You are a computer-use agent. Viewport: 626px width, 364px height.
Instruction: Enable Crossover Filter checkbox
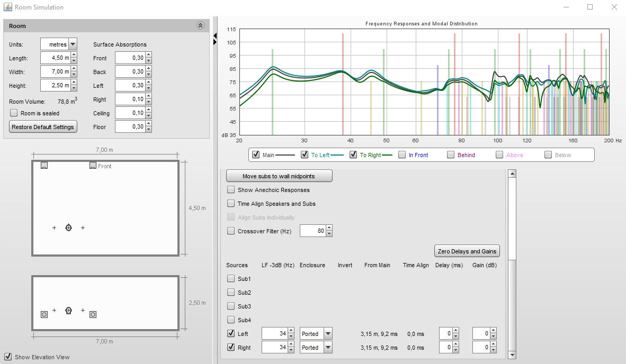pos(231,231)
